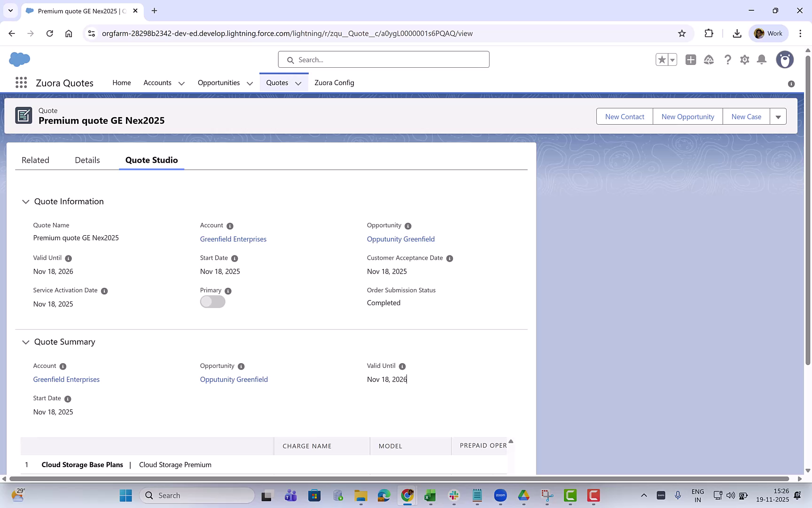Expand the New Case dropdown arrow
The image size is (812, 508).
click(x=779, y=116)
